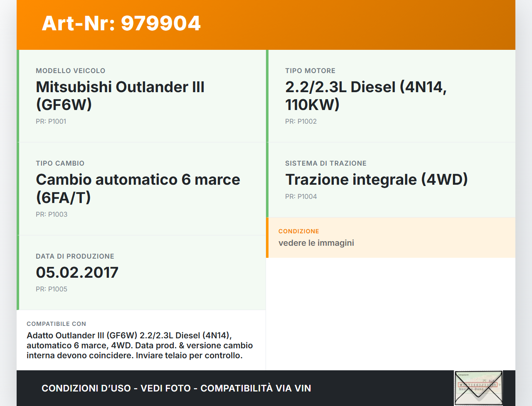Click the highlighted VIN field on the envelope

pyautogui.click(x=478, y=385)
